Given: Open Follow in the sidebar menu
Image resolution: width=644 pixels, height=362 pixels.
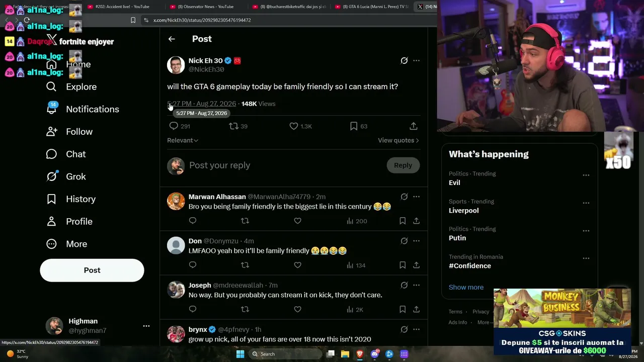Looking at the screenshot, I should click(x=69, y=132).
